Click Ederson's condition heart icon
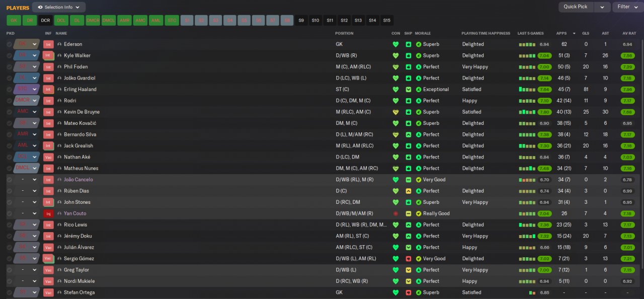 [x=395, y=44]
